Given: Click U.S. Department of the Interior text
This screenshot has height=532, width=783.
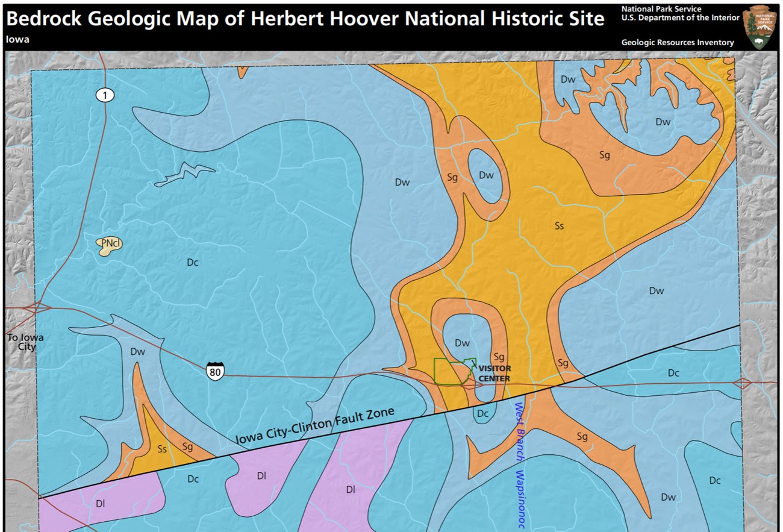Looking at the screenshot, I should (680, 17).
